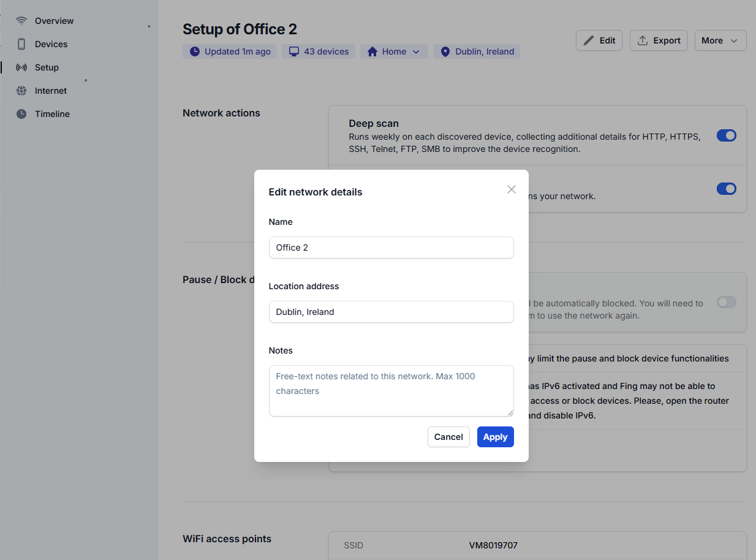Expand the Home network type dropdown
The image size is (756, 560).
(x=394, y=51)
